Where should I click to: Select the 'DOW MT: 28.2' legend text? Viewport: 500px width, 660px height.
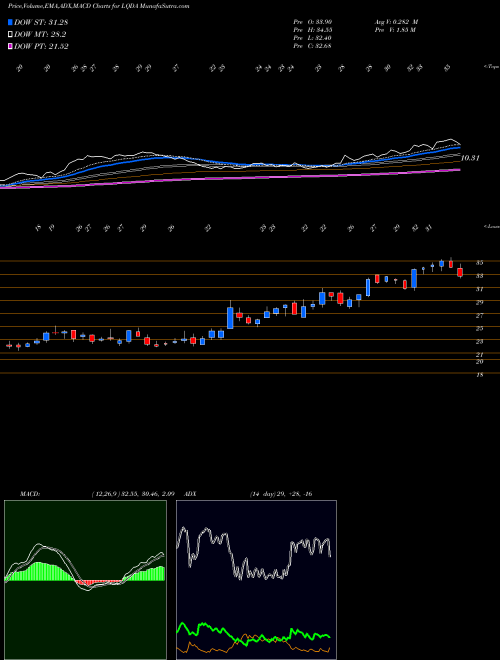40,35
